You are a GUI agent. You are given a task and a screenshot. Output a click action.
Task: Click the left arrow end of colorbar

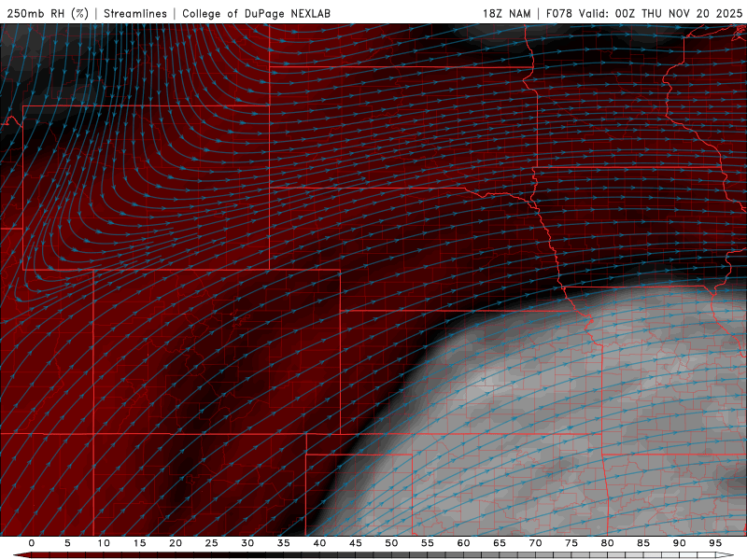(21, 555)
